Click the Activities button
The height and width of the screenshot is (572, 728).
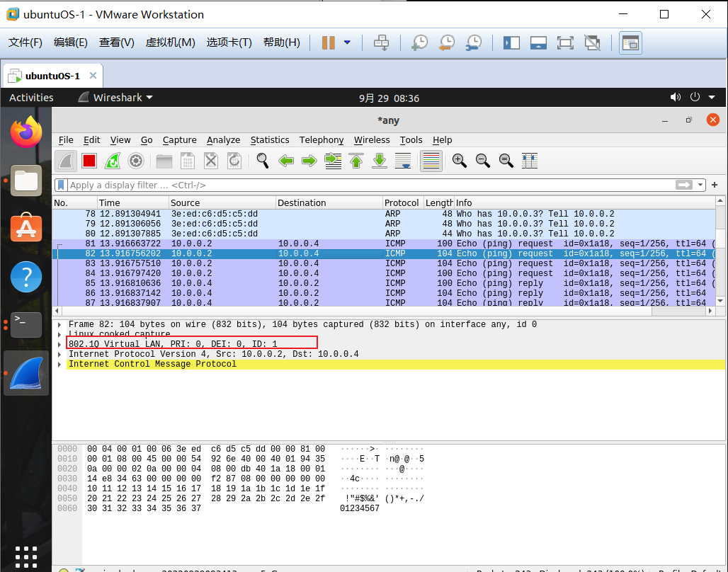[31, 98]
